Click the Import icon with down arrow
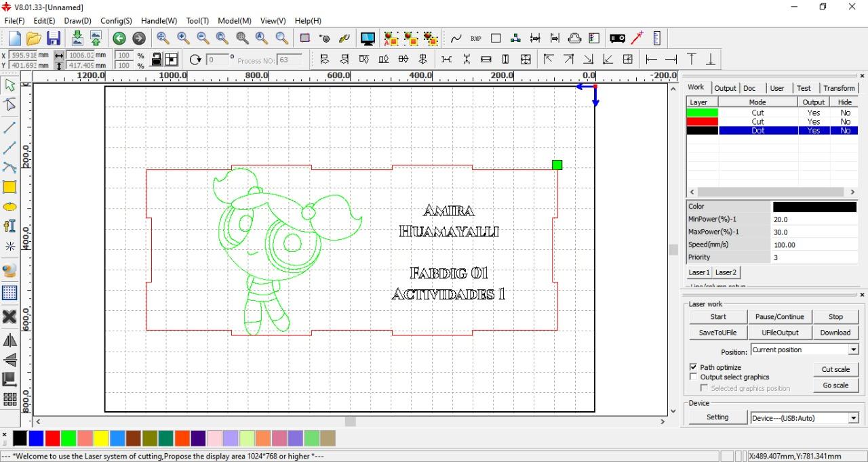 [77, 39]
